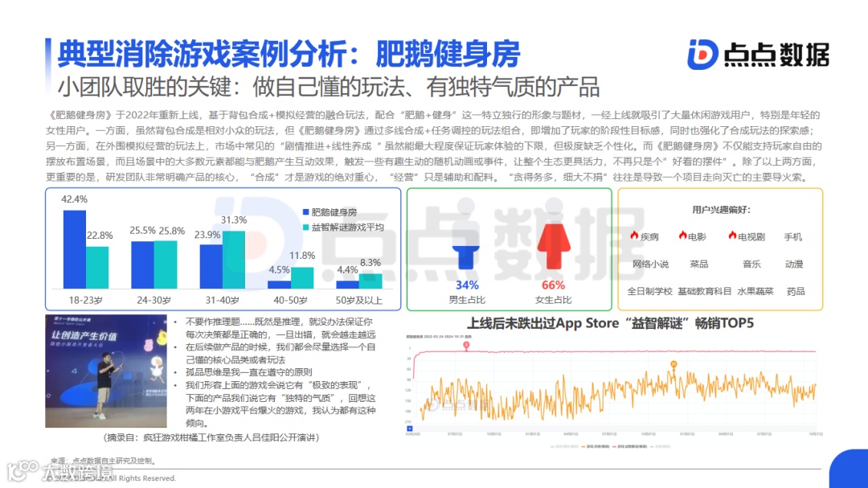The height and width of the screenshot is (488, 868).
Task: Click the 摘录自 speech citation line
Action: coord(211,437)
